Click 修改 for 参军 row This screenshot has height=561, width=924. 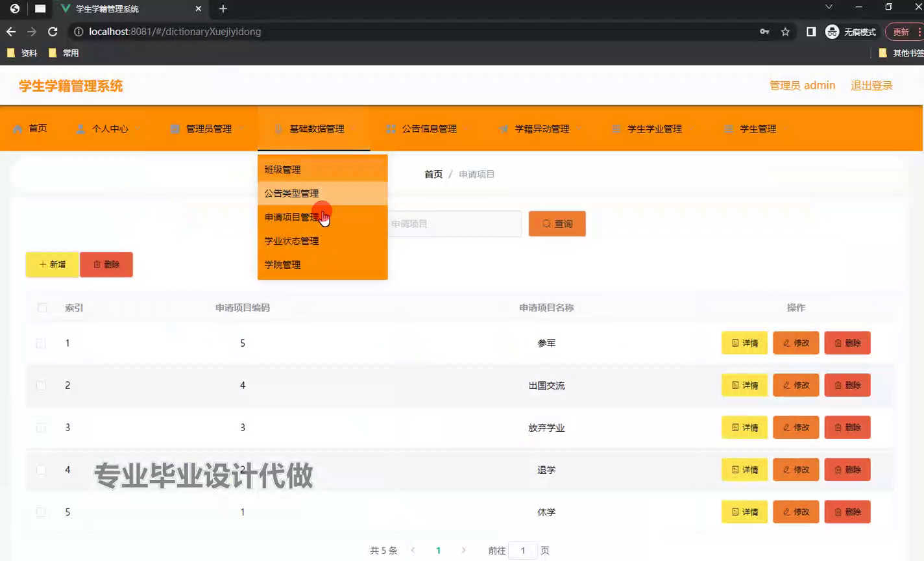pyautogui.click(x=796, y=343)
